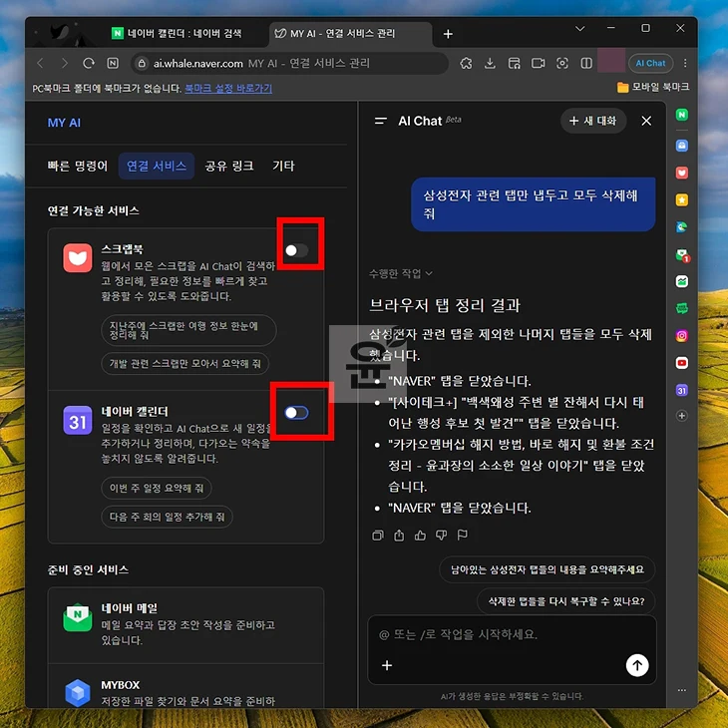The width and height of the screenshot is (728, 728).
Task: Give the response a thumbs down
Action: 441,536
